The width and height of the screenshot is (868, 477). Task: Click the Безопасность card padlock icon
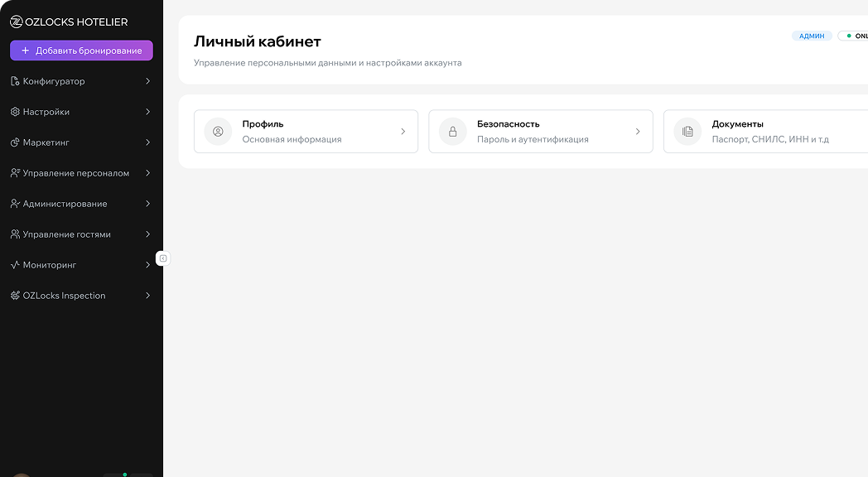point(453,132)
